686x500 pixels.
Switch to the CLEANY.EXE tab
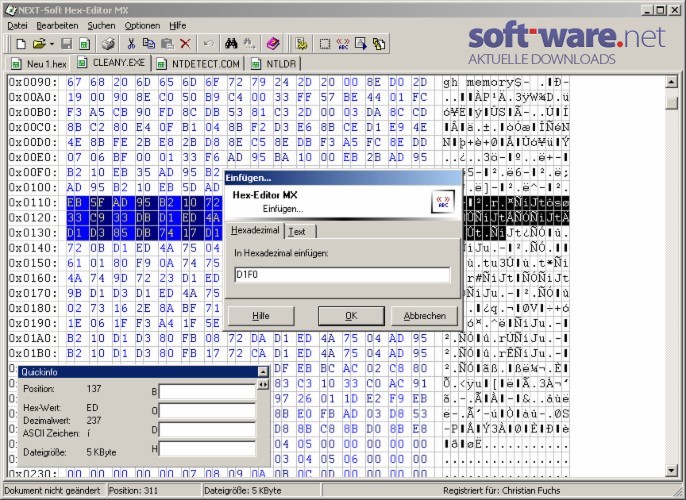[x=112, y=63]
